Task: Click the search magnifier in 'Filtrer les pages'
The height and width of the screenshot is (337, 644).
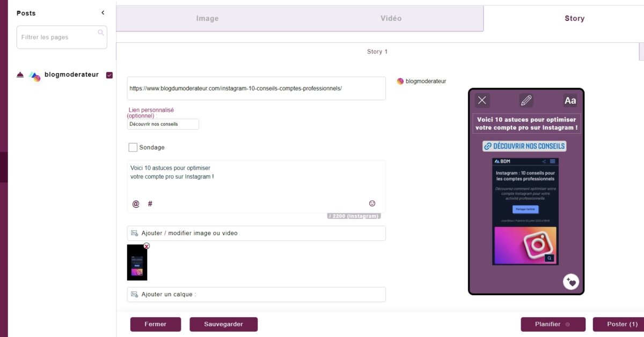Action: tap(101, 33)
